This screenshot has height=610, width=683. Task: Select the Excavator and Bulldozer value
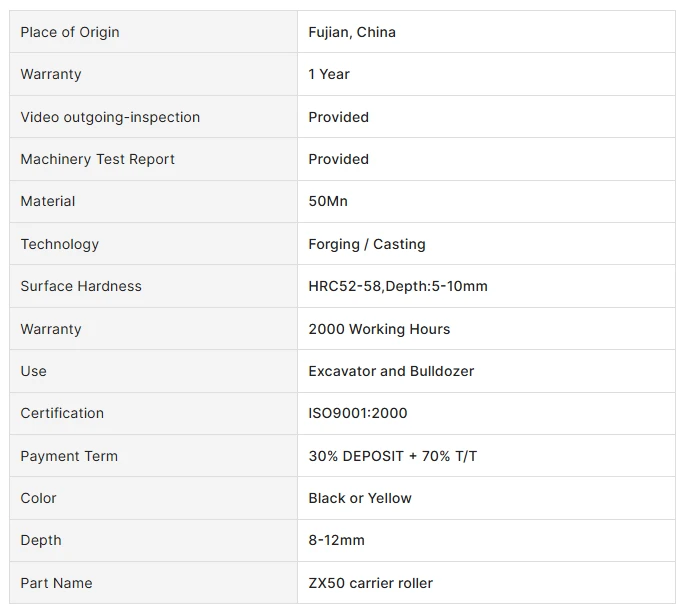point(391,371)
